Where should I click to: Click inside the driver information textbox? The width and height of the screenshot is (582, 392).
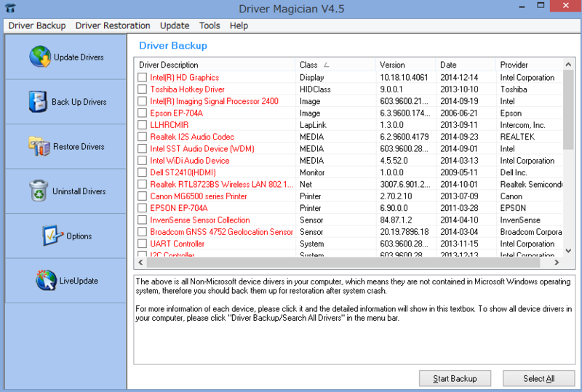(x=354, y=319)
